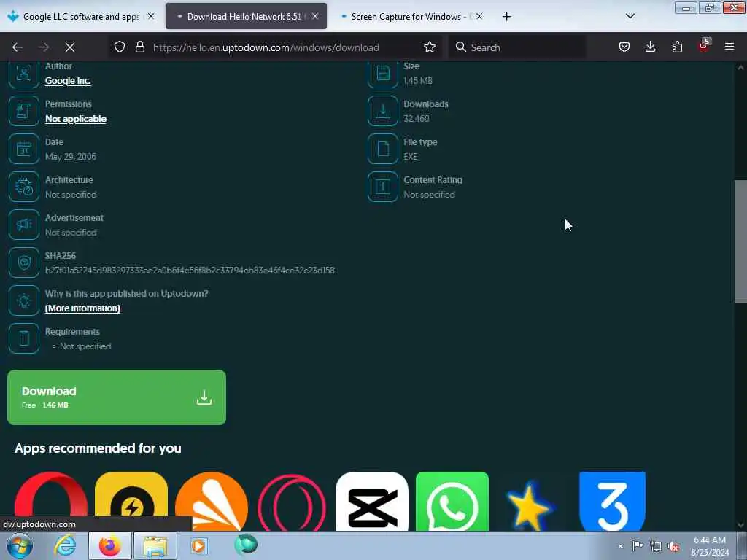This screenshot has width=747, height=560.
Task: Open the Not applicable permissions link
Action: click(x=76, y=119)
